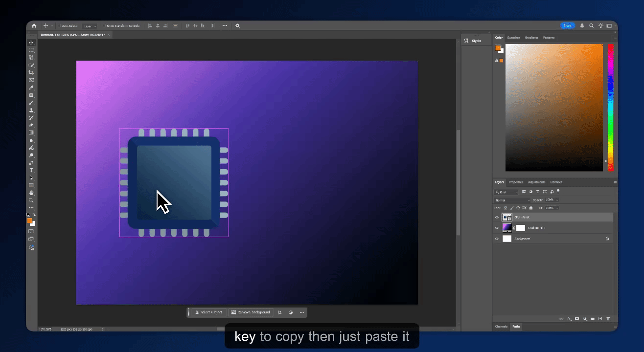
Task: Select the Eyedropper tool
Action: click(31, 88)
